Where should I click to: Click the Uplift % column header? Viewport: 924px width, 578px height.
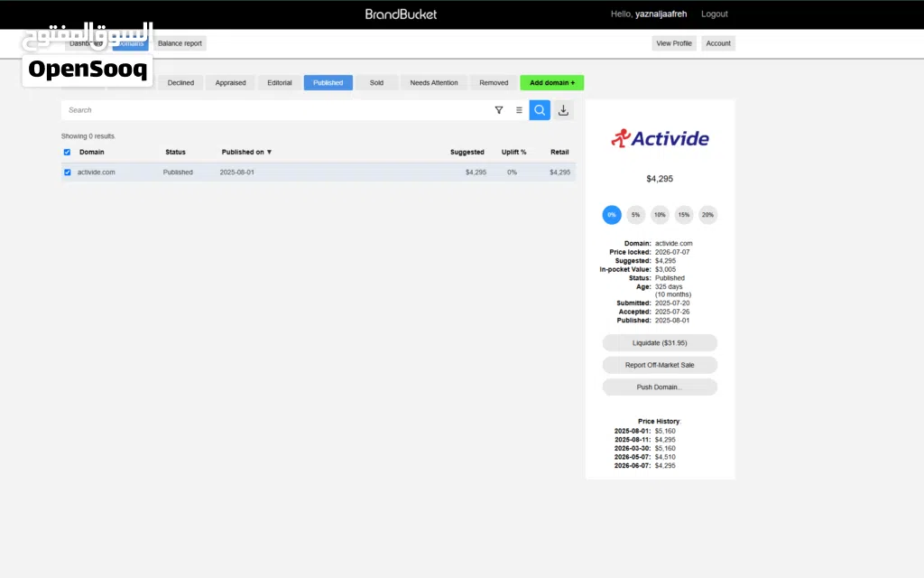coord(513,152)
